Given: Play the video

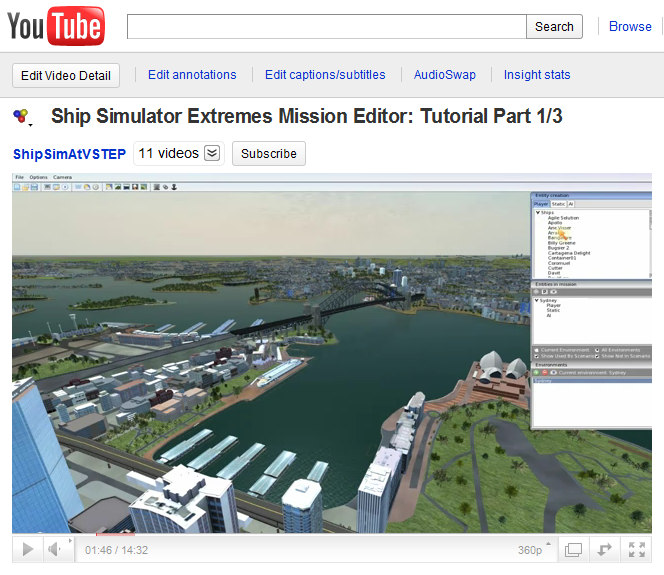Looking at the screenshot, I should pyautogui.click(x=28, y=550).
